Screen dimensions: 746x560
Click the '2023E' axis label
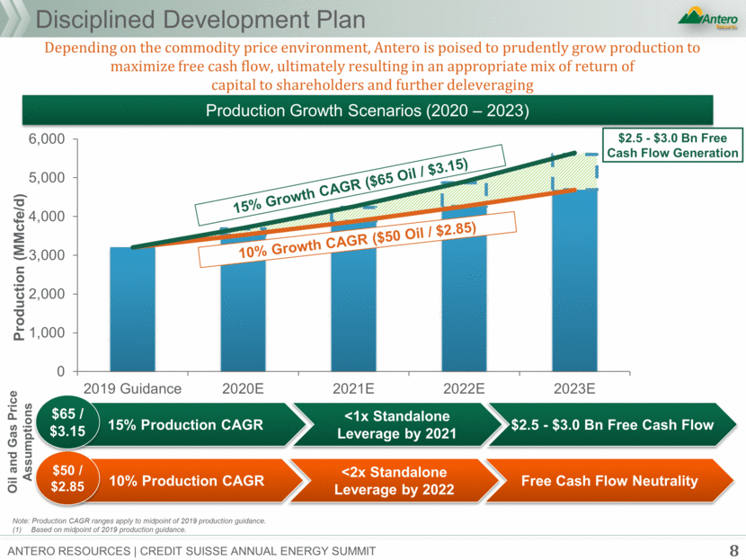point(574,388)
